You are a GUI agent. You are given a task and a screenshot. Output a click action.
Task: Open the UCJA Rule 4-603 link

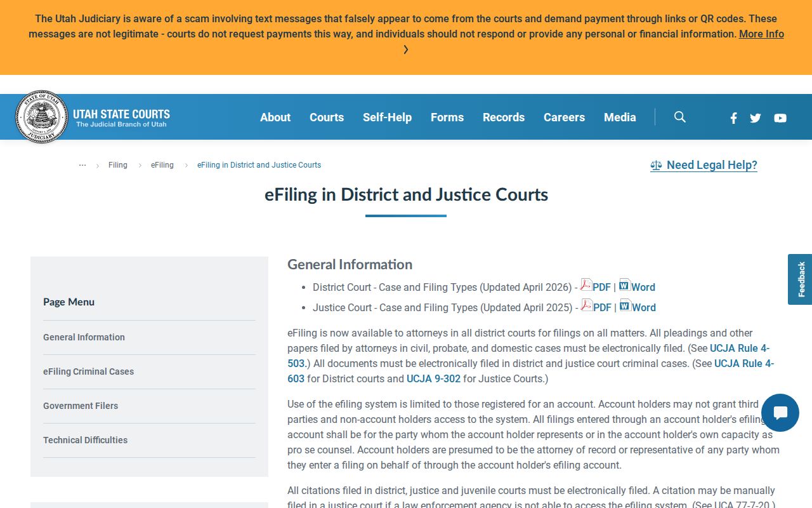coord(744,363)
